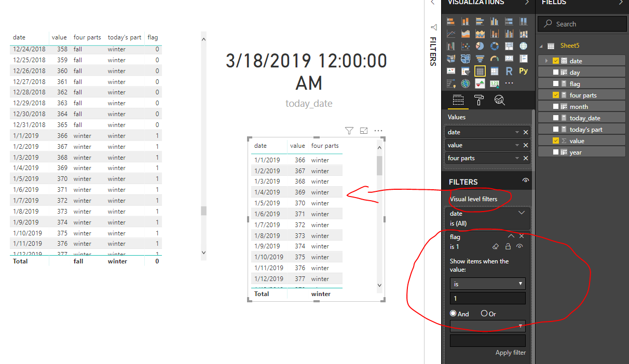Remove the flag filter with X
629x364 pixels.
[522, 236]
